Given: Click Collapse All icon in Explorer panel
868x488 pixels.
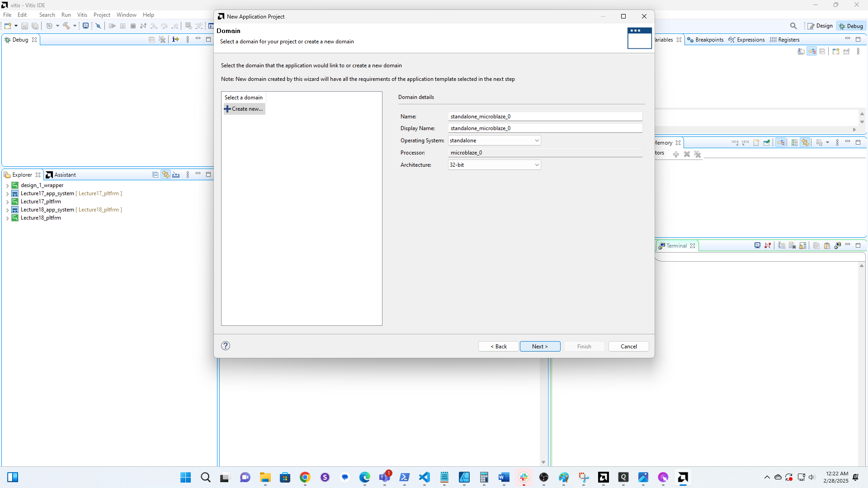Looking at the screenshot, I should [155, 175].
